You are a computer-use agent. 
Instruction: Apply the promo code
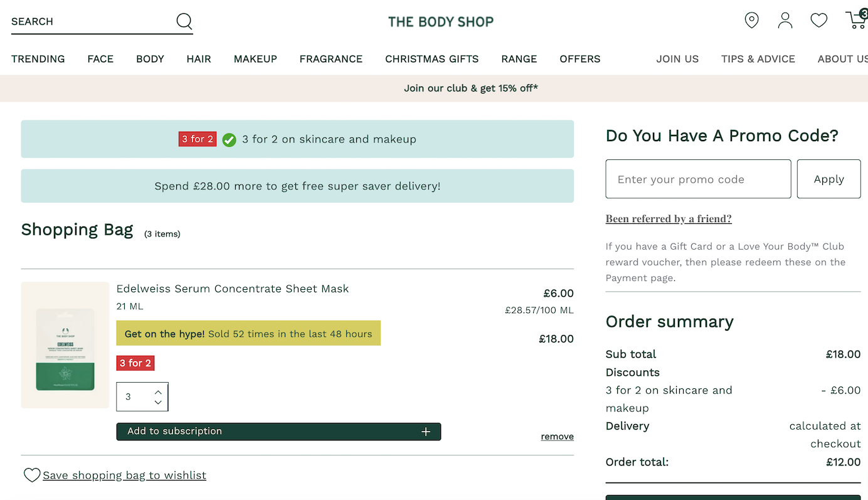point(828,179)
